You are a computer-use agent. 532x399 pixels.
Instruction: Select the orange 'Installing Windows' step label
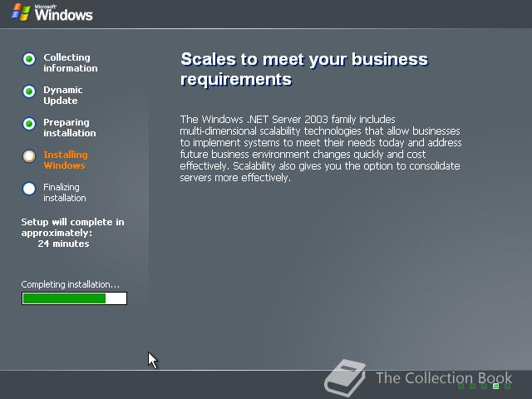[x=66, y=160]
